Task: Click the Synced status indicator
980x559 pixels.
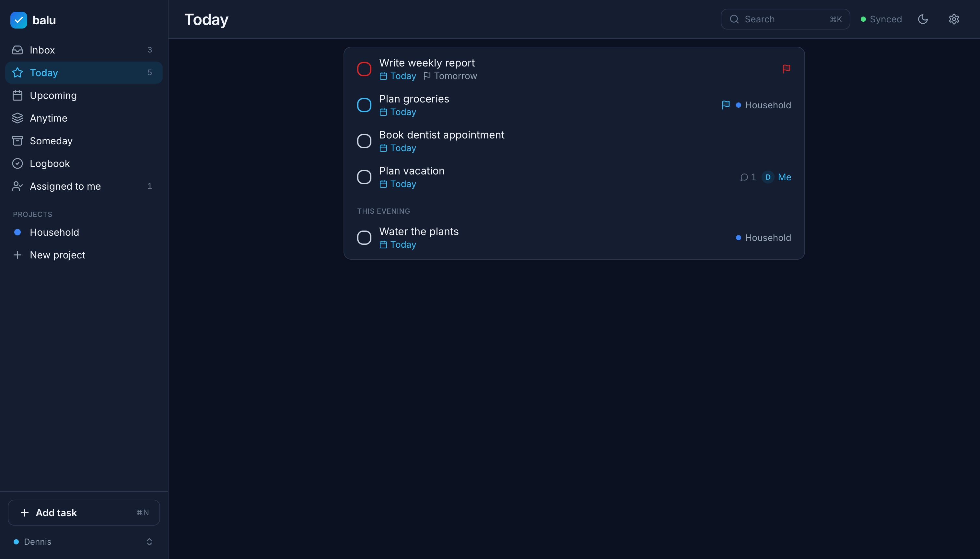Action: 881,19
